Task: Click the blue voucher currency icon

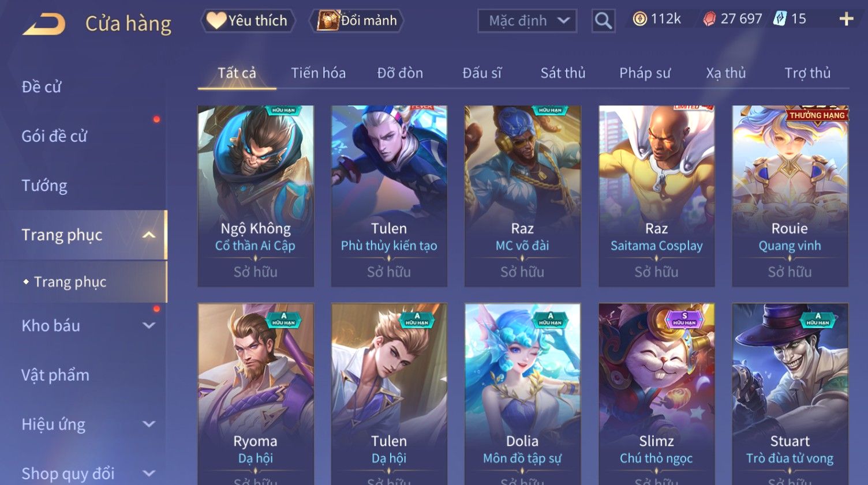Action: click(x=780, y=18)
